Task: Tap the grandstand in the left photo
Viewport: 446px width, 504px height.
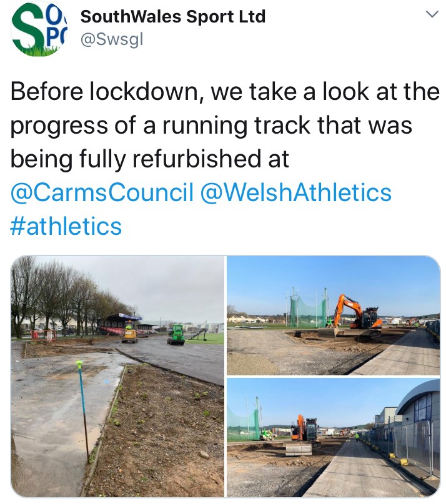Action: [x=121, y=325]
